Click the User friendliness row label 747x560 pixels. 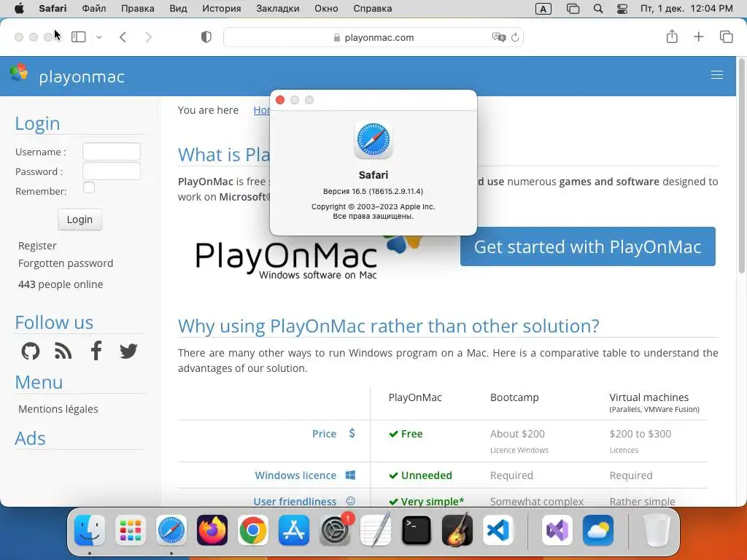(x=295, y=502)
